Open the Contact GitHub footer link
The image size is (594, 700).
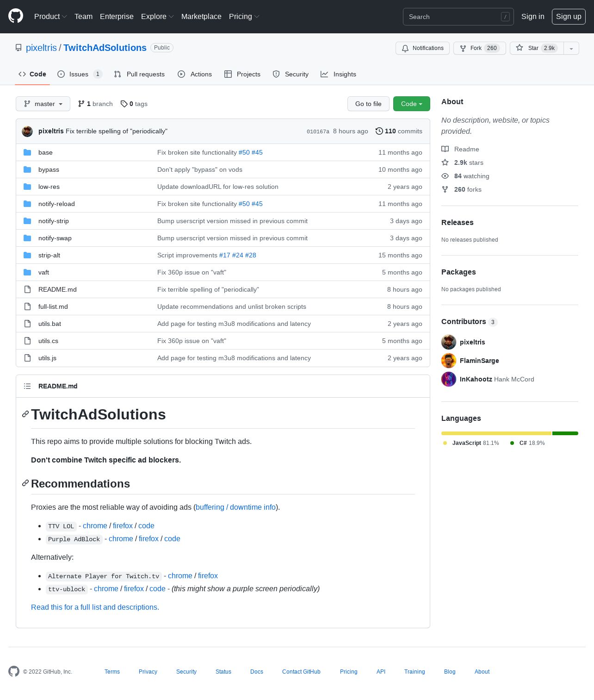click(301, 671)
